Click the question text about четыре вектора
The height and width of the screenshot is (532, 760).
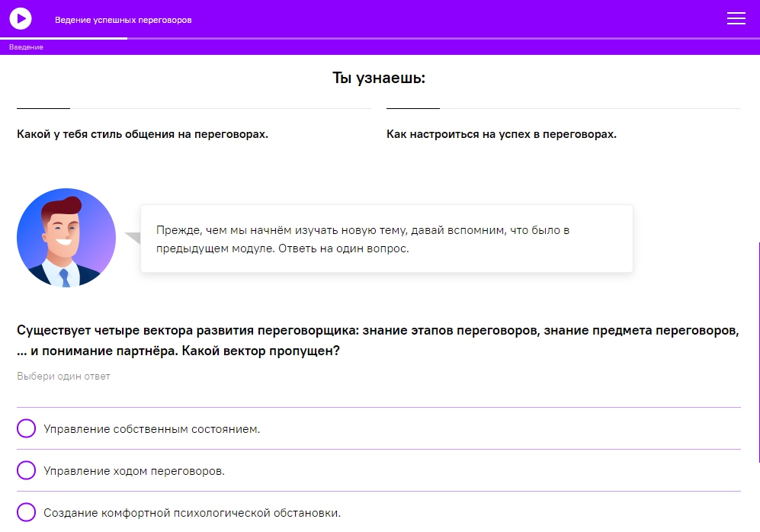pyautogui.click(x=378, y=341)
